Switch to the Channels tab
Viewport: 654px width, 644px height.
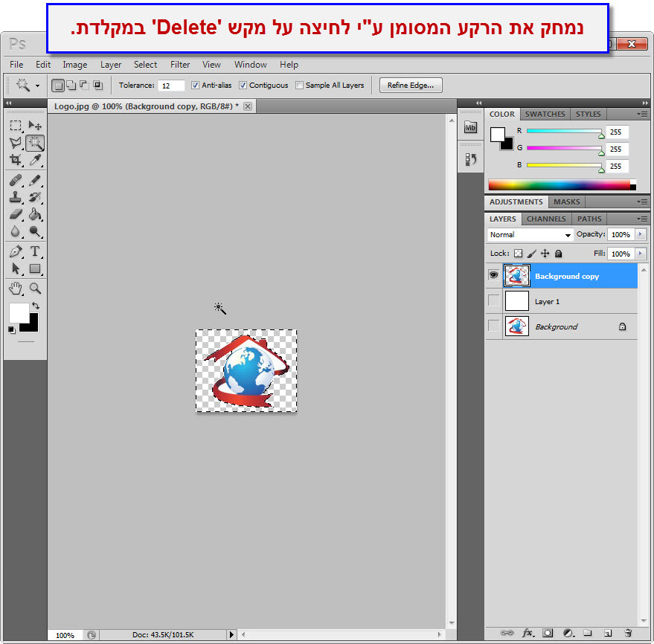point(546,219)
